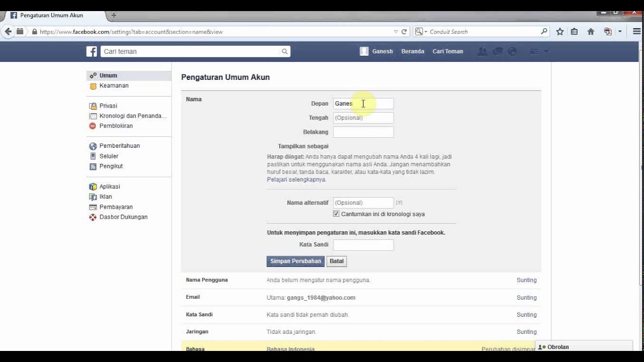Click Simpan Perubahan button
The height and width of the screenshot is (362, 644).
point(295,261)
